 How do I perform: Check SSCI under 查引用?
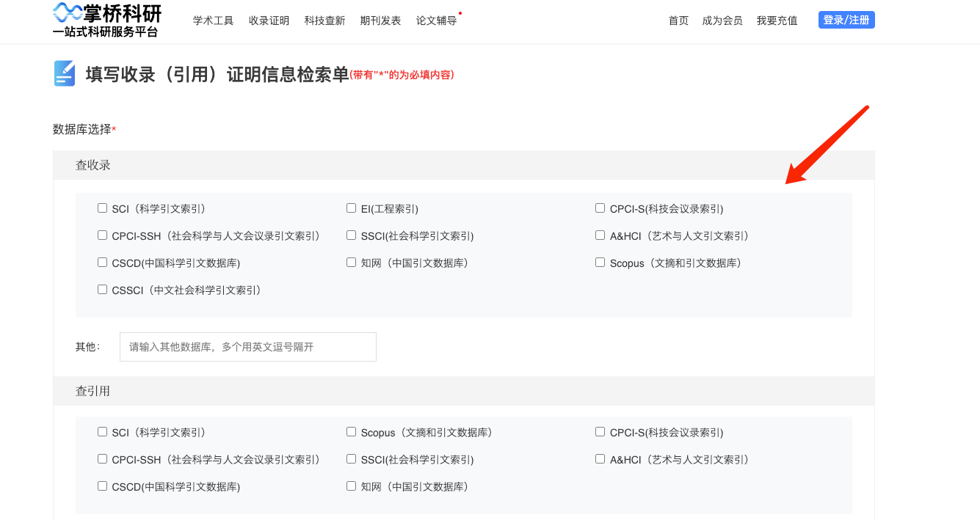352,459
